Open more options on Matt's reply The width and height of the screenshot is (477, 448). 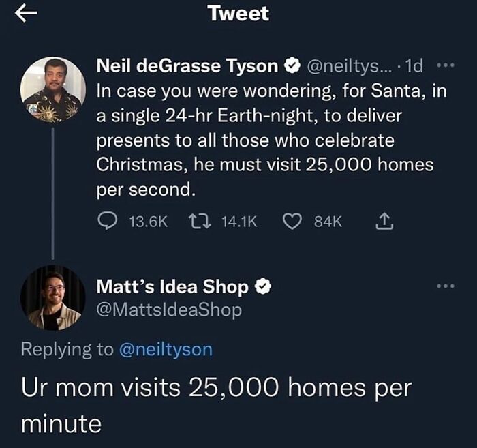pos(446,286)
